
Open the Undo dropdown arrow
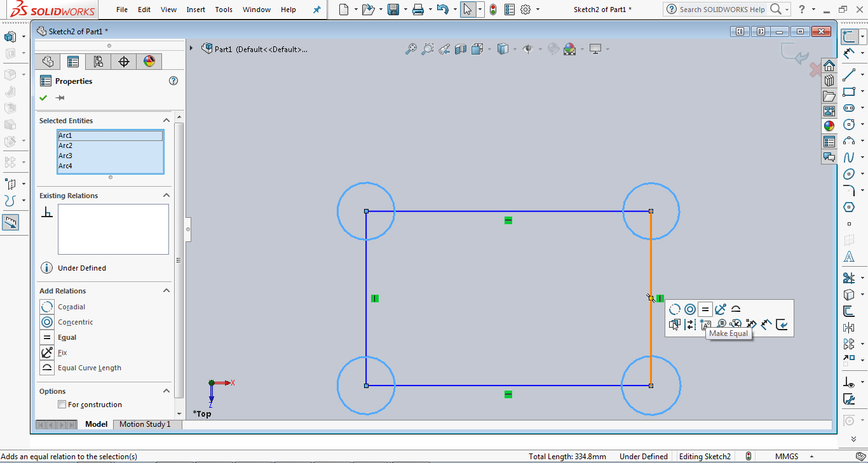pyautogui.click(x=455, y=10)
